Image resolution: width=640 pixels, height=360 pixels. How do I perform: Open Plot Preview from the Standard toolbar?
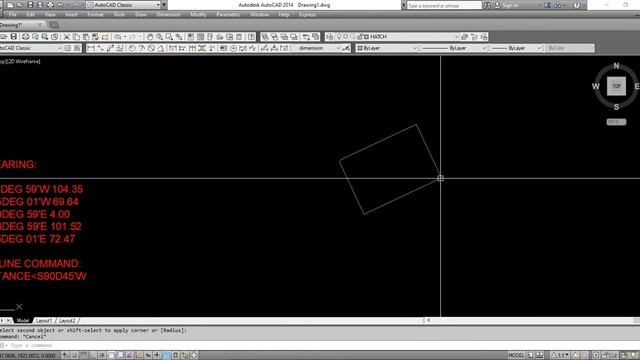tap(35, 37)
